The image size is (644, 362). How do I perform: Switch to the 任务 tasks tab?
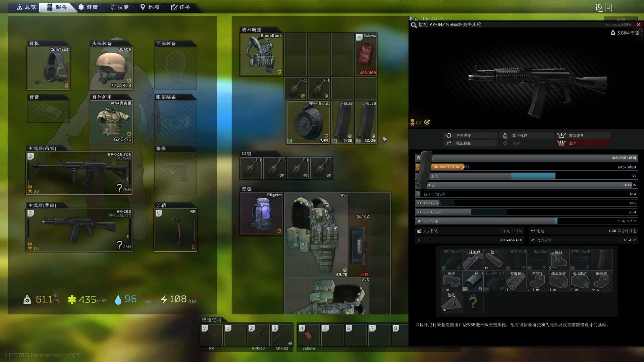[x=181, y=7]
